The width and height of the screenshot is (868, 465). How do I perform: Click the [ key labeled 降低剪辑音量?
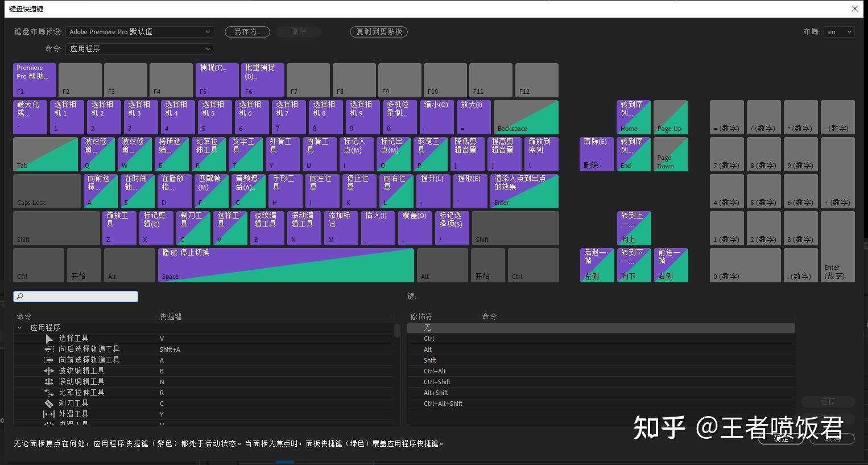coord(468,154)
